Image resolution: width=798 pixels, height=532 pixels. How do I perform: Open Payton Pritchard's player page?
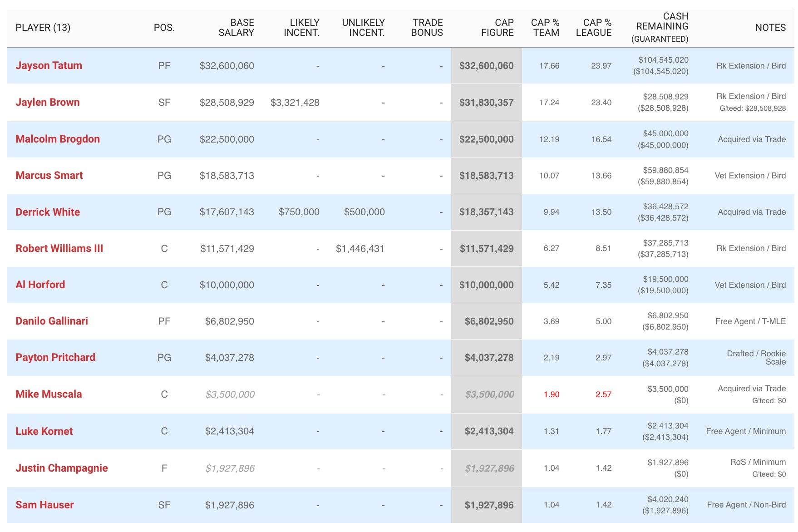coord(55,357)
